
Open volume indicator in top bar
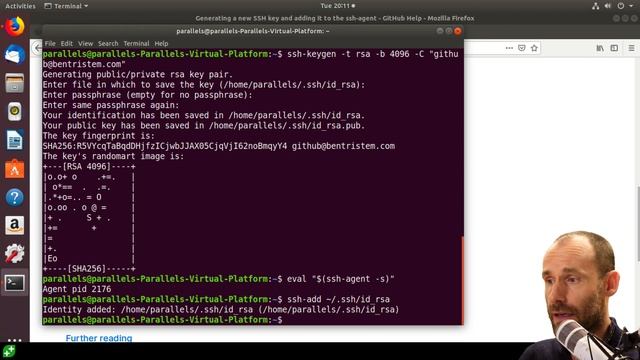click(608, 6)
